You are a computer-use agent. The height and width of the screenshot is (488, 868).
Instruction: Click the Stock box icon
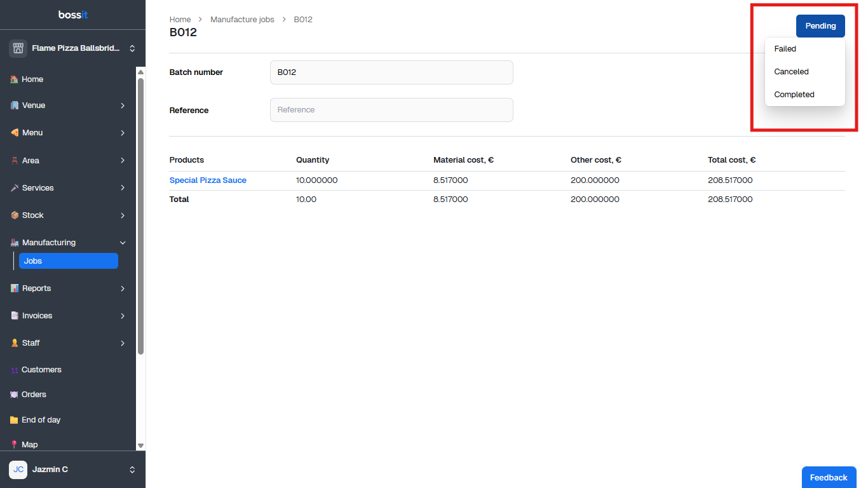(x=15, y=215)
